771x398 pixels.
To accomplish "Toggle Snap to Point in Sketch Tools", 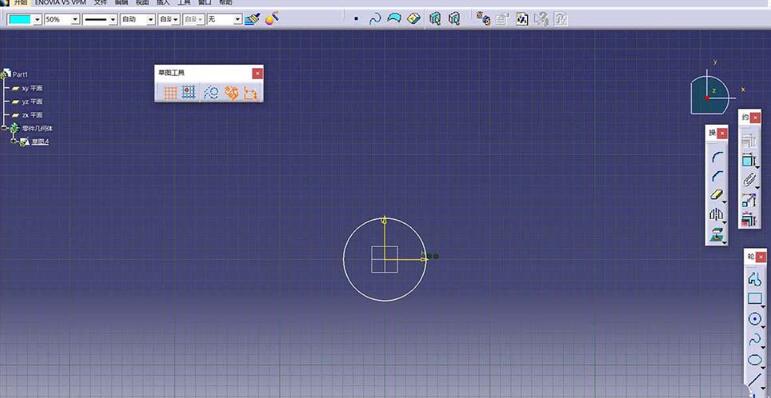I will pos(189,92).
